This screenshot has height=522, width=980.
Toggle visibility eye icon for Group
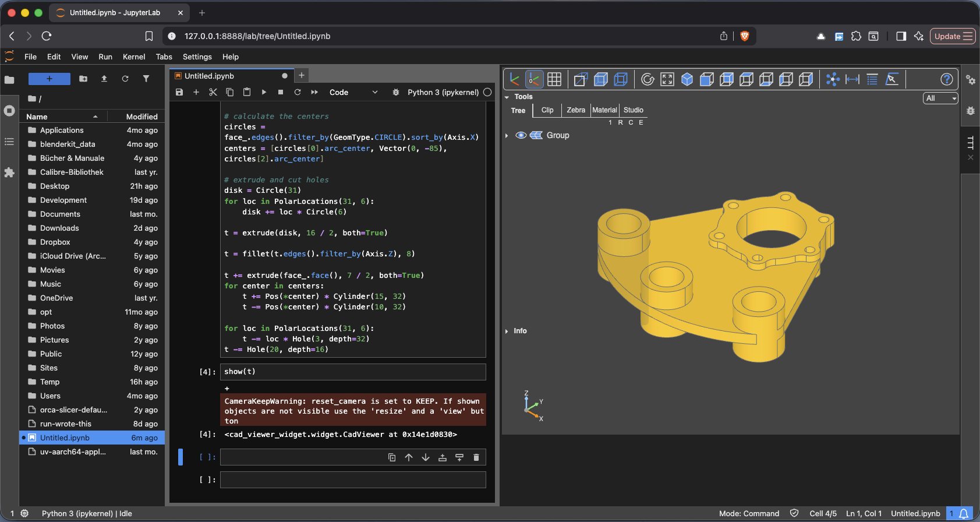pyautogui.click(x=521, y=135)
